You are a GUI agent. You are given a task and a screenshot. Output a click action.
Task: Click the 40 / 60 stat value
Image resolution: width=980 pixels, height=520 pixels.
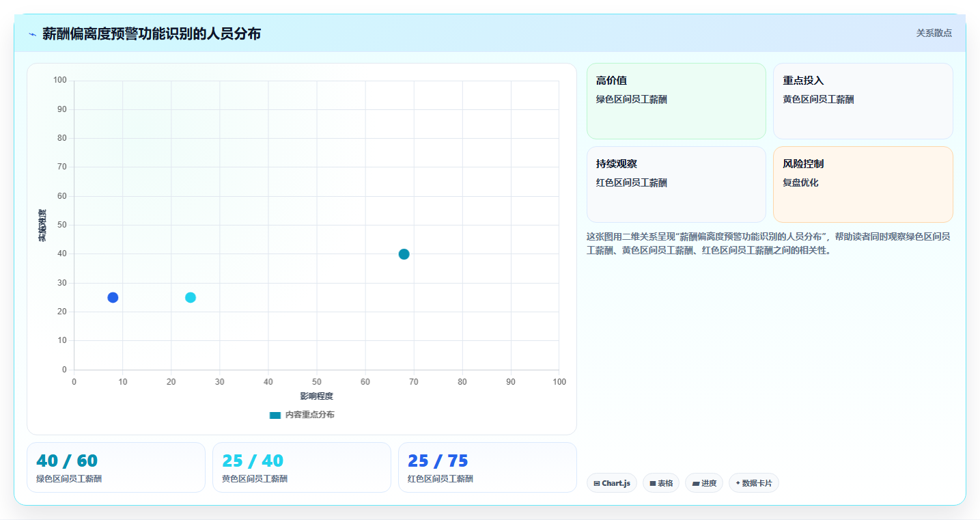(x=67, y=461)
